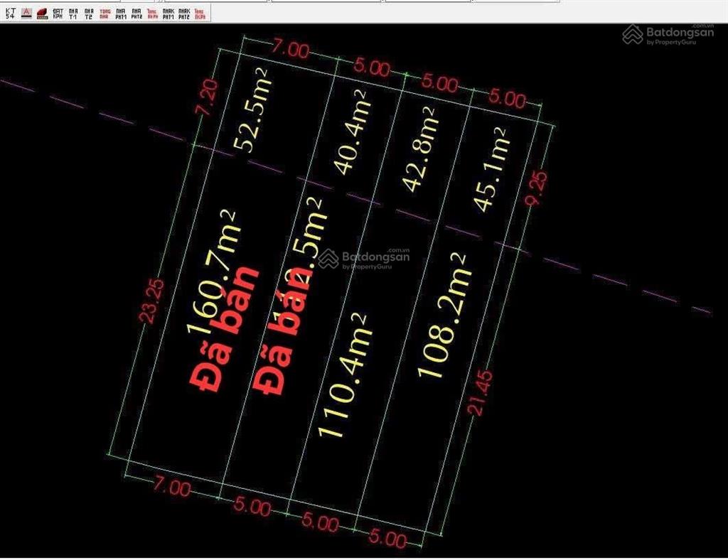Click the NHA T1 toolbar button
This screenshot has width=728, height=560.
[x=73, y=13]
